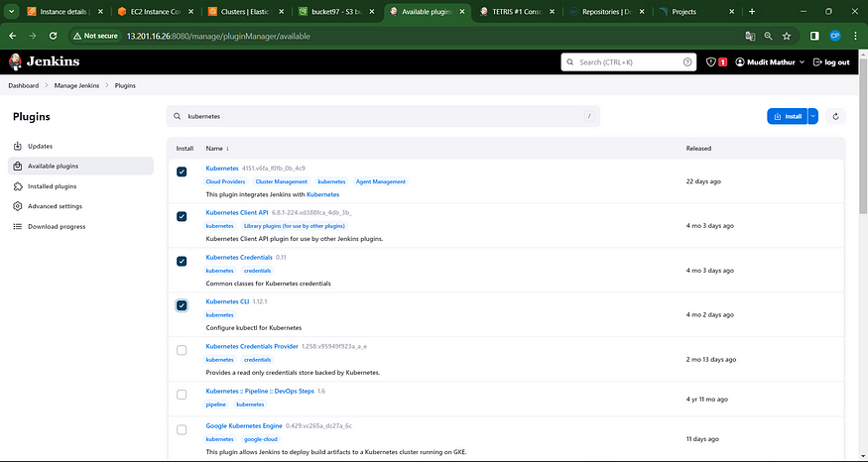Open the browser profile avatar
The width and height of the screenshot is (868, 462).
pos(835,36)
